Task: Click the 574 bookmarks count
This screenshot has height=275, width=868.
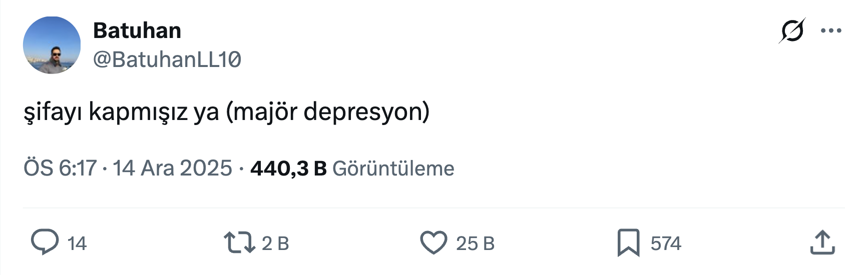Action: tap(666, 243)
